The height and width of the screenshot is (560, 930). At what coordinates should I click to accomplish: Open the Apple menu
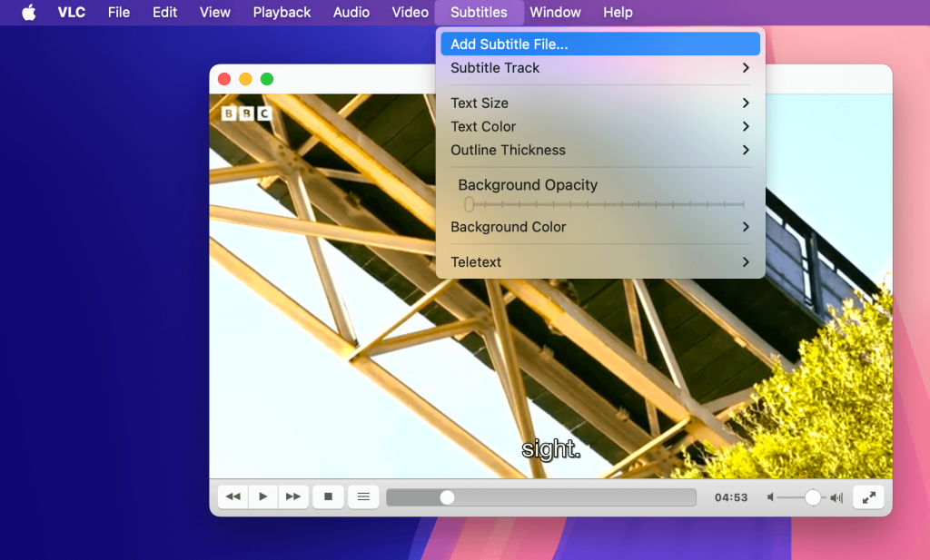click(28, 12)
